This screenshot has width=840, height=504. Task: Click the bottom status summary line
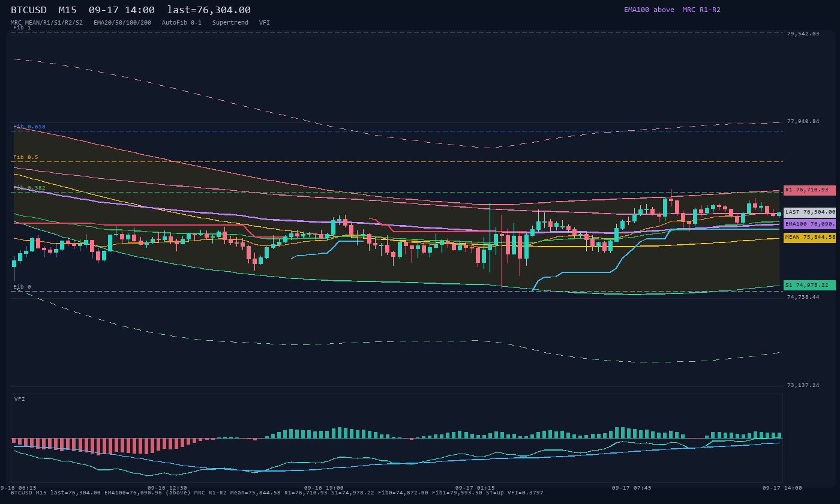(277, 493)
